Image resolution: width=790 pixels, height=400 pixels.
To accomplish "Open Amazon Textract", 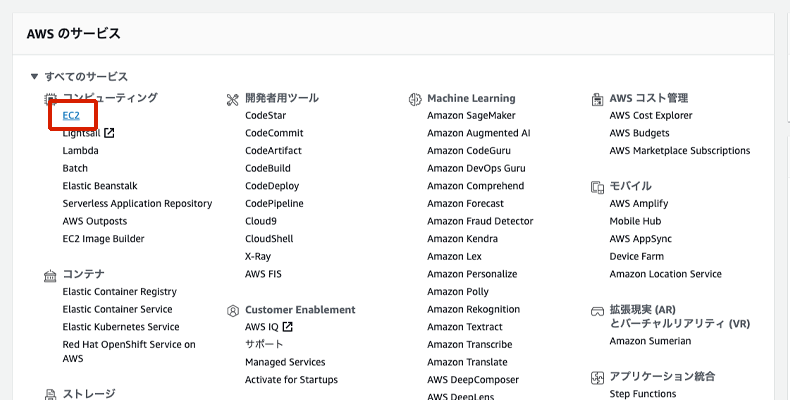I will (x=465, y=327).
